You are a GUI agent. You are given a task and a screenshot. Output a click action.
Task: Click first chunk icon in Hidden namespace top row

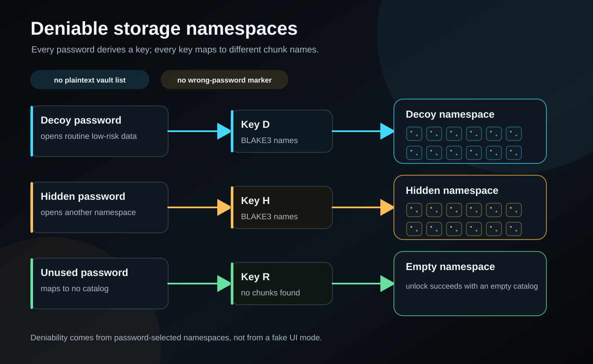click(414, 210)
